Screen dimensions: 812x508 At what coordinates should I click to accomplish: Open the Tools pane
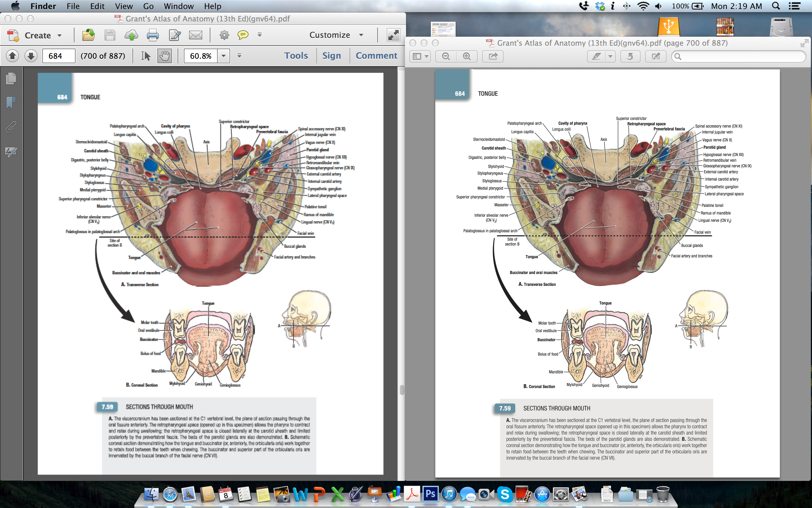point(296,56)
